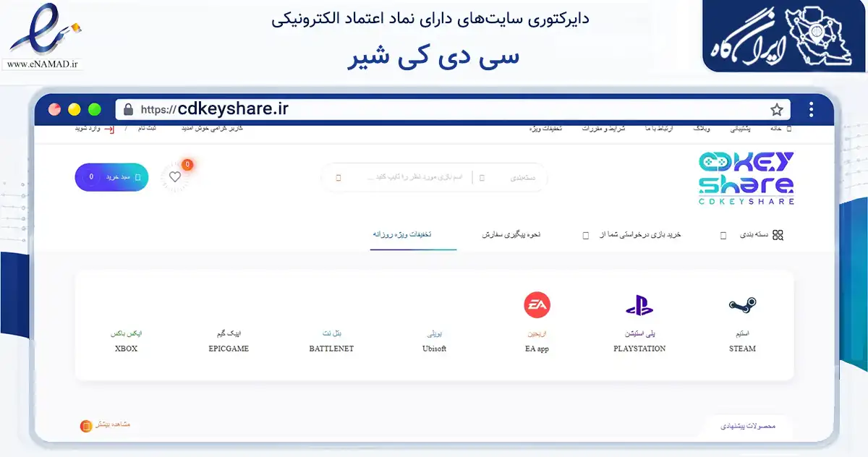Click the www.eNAMAD.ir text
Viewport: 868px width, 457px height.
(44, 64)
